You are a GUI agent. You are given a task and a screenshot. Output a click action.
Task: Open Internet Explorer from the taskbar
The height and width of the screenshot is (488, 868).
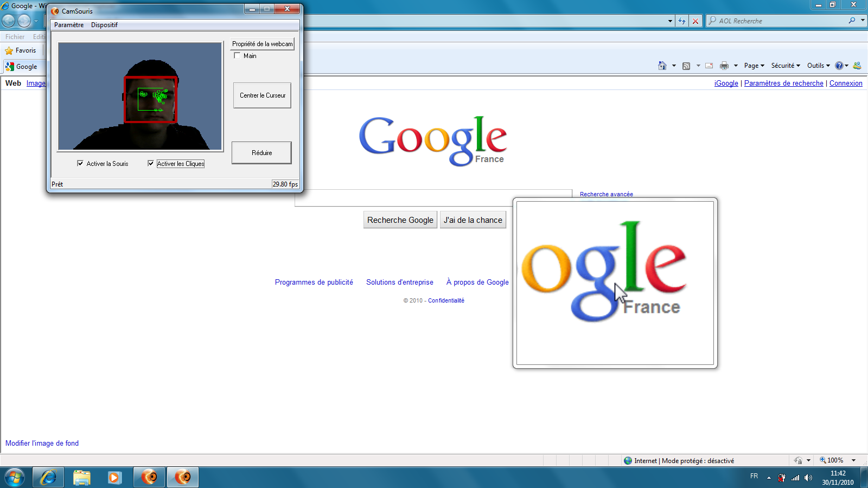pyautogui.click(x=48, y=477)
